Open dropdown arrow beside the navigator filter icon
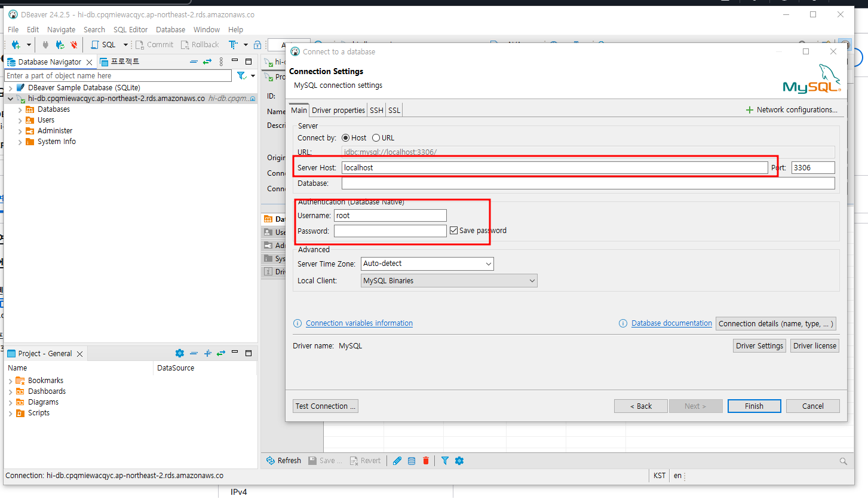 click(x=253, y=76)
